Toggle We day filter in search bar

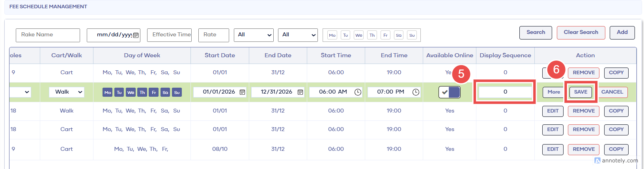[358, 35]
